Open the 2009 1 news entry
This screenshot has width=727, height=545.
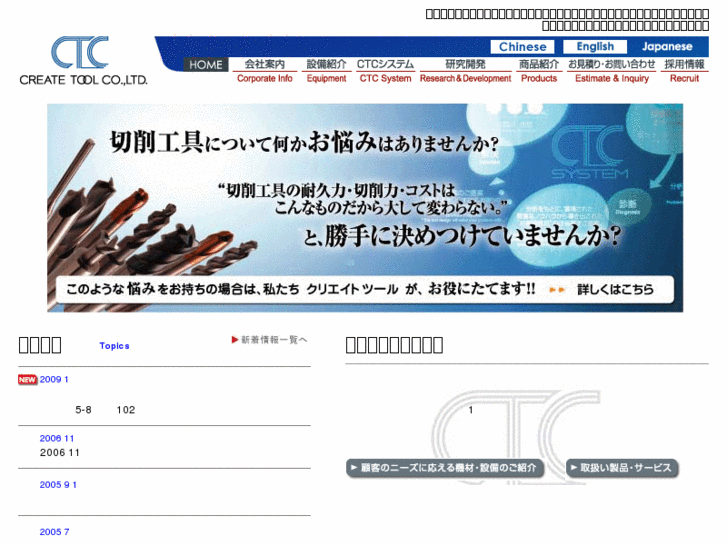tap(54, 379)
